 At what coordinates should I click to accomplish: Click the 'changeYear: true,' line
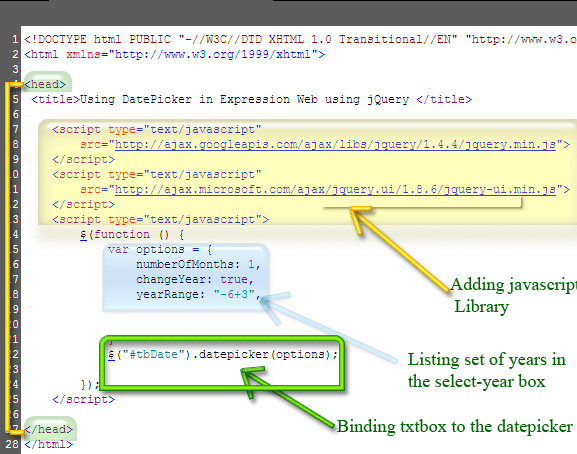195,280
